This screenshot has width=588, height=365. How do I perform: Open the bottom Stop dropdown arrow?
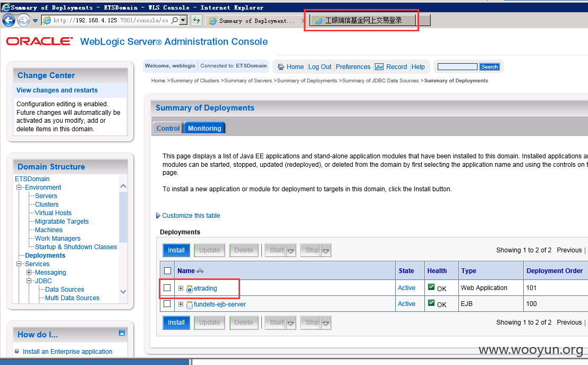(x=326, y=324)
